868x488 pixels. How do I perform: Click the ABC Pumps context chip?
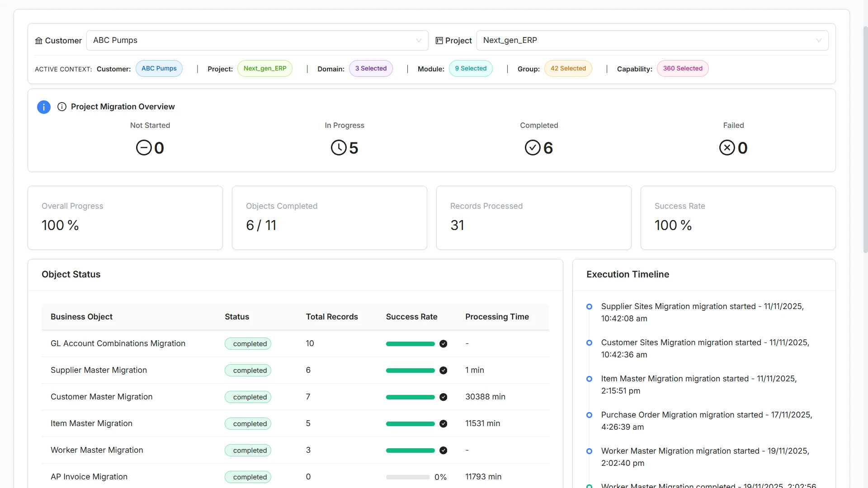pyautogui.click(x=159, y=69)
